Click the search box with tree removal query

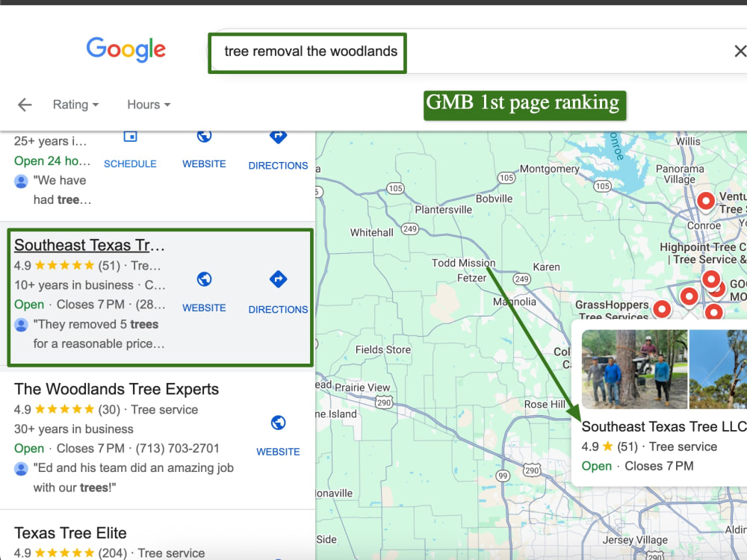tap(307, 52)
